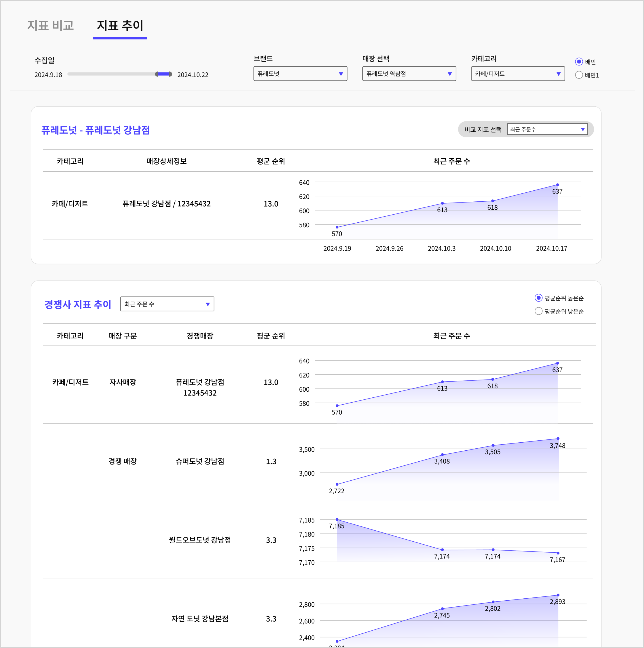644x648 pixels.
Task: Click the 매장 선택 dropdown arrow icon
Action: click(x=449, y=74)
